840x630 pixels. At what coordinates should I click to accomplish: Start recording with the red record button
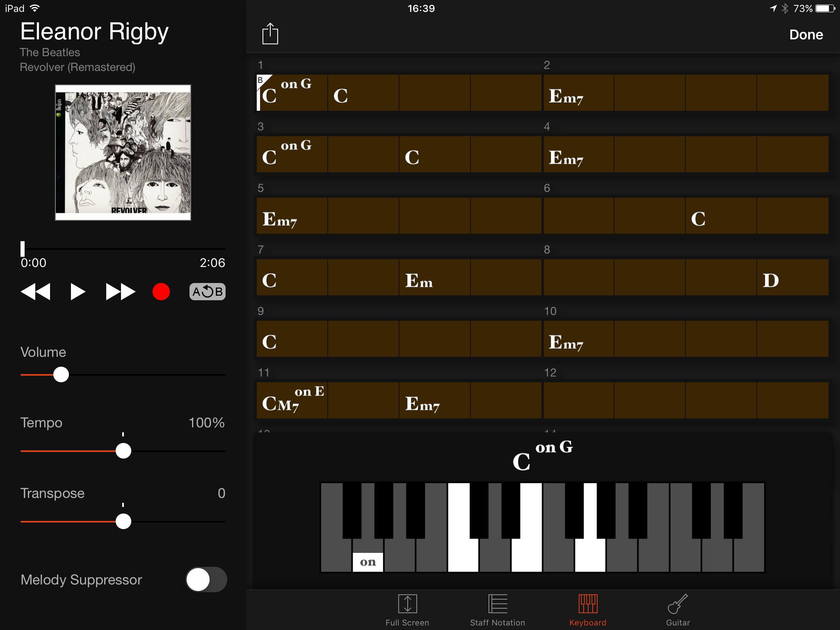click(x=161, y=292)
